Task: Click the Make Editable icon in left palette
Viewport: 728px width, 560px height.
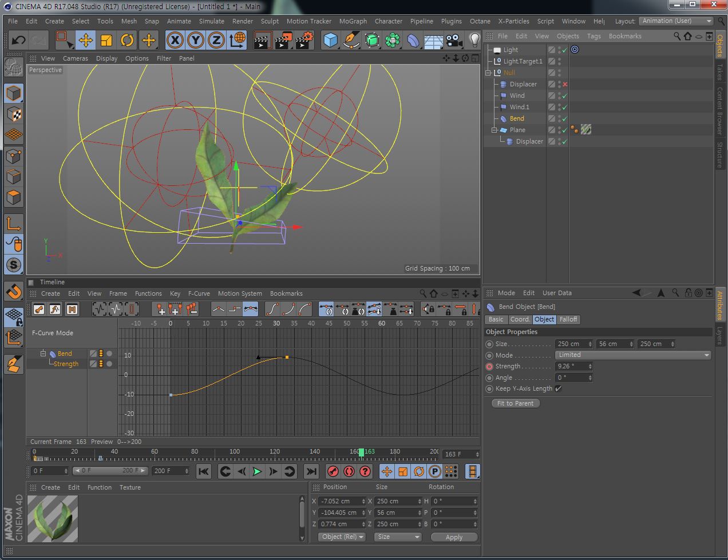Action: click(14, 67)
